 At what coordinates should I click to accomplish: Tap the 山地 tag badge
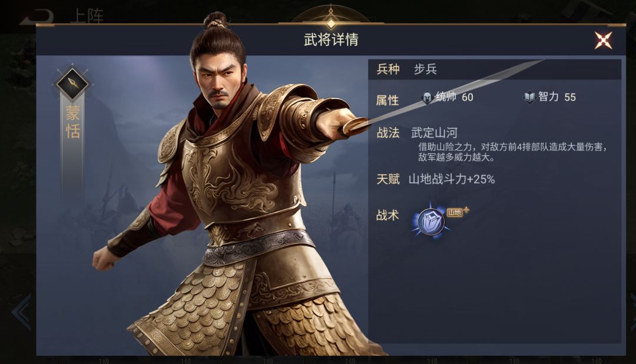click(455, 212)
